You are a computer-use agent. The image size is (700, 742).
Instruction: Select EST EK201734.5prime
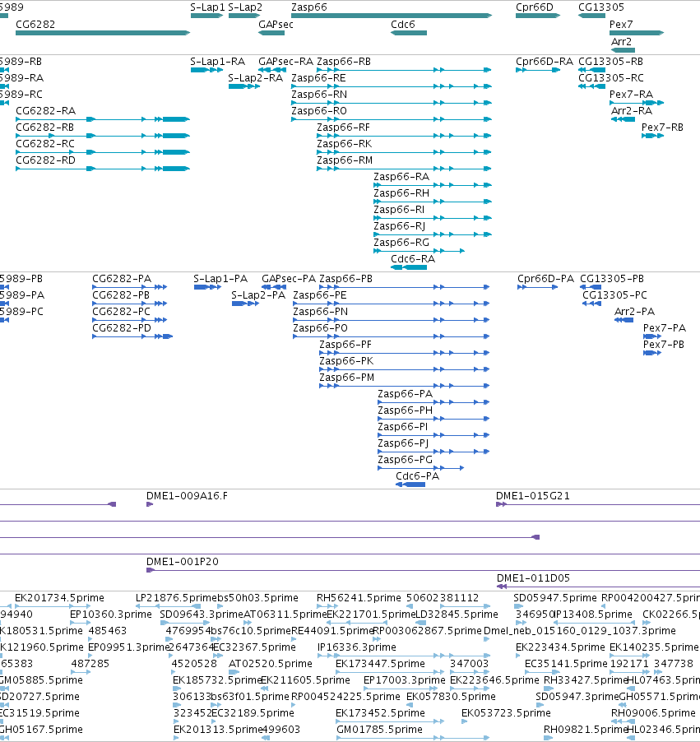(x=59, y=598)
